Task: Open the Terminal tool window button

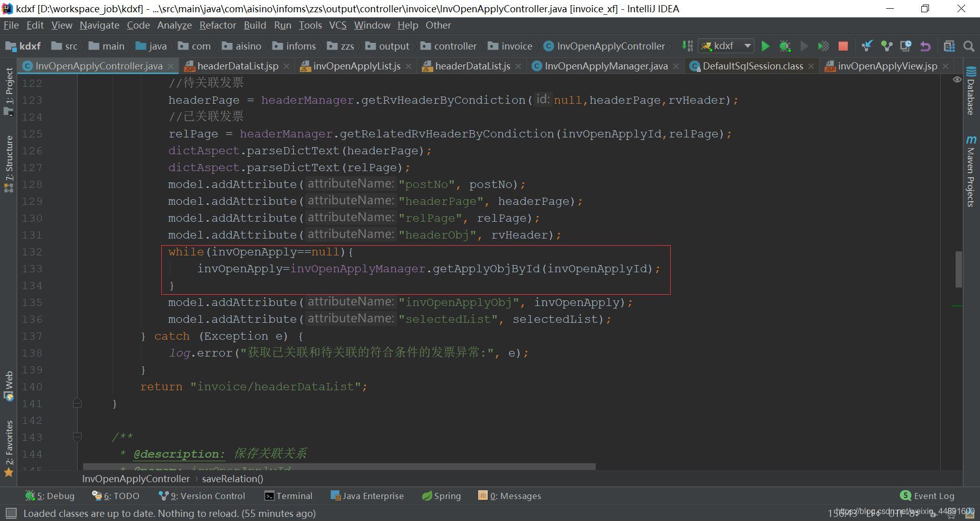Action: pyautogui.click(x=288, y=495)
